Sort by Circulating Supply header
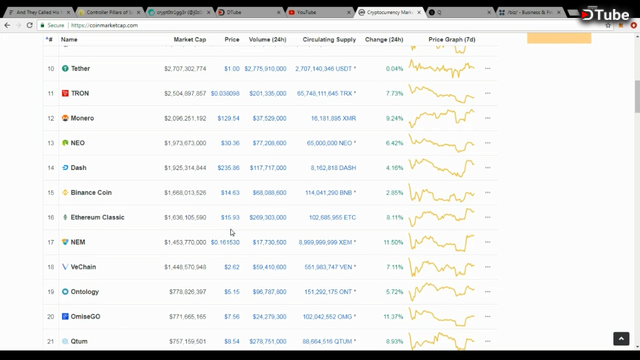640x360 pixels. (329, 40)
